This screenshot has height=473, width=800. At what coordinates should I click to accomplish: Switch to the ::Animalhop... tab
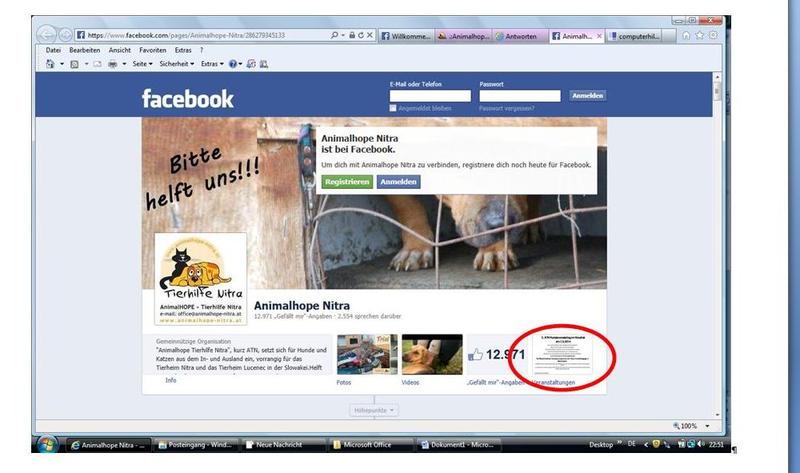tap(464, 36)
